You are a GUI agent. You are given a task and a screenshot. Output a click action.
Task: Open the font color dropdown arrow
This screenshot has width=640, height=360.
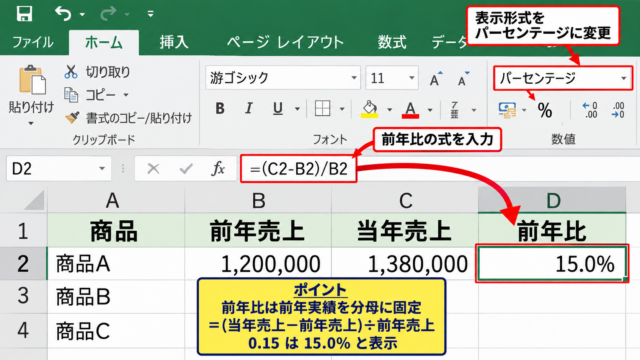pyautogui.click(x=430, y=109)
